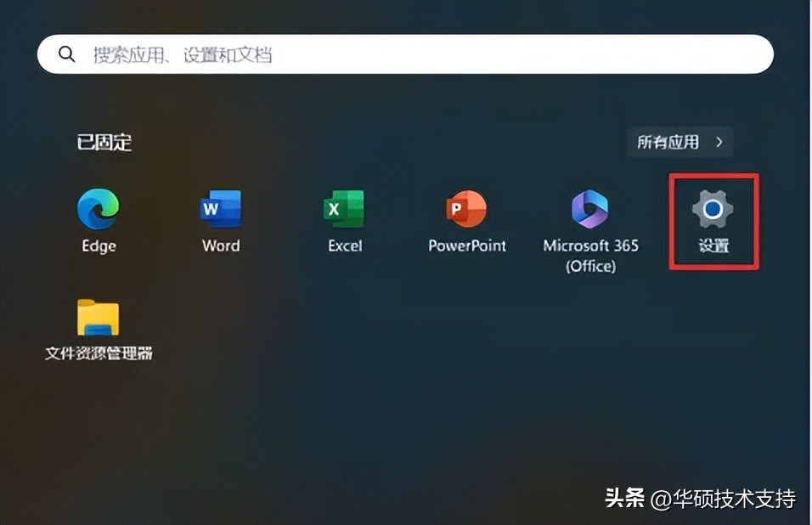Click the magnifier icon in search bar
This screenshot has width=812, height=525.
pos(67,55)
